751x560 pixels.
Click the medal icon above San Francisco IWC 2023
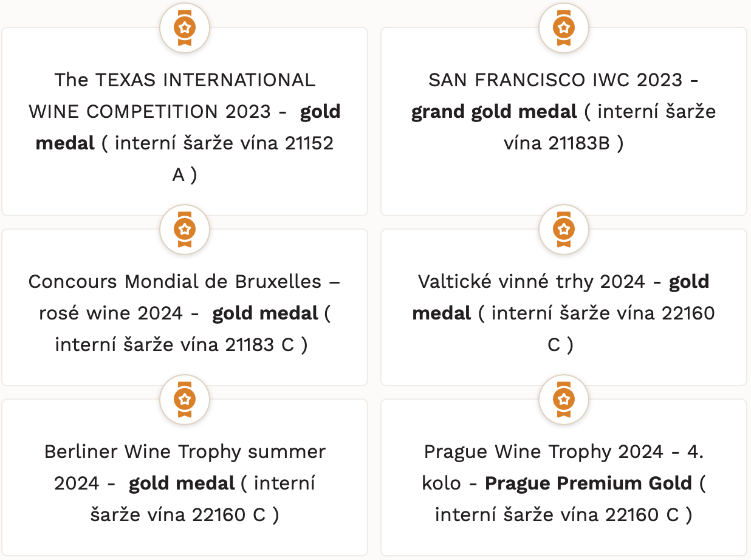pyautogui.click(x=564, y=27)
